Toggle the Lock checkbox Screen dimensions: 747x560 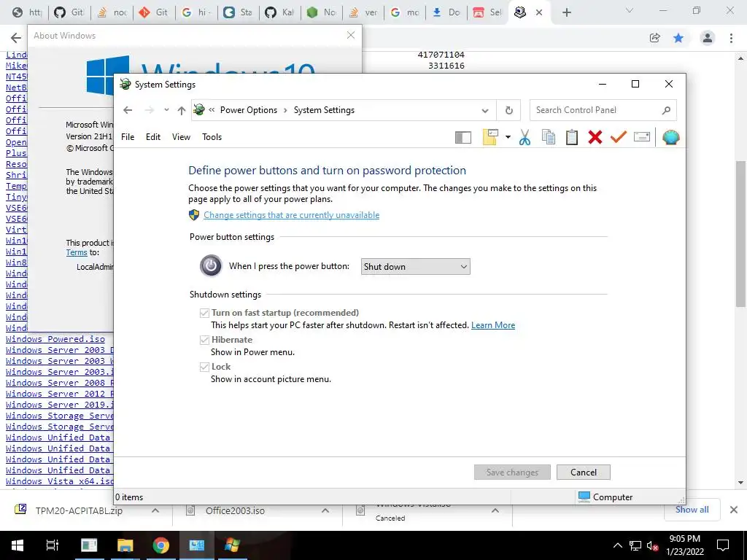pos(204,367)
